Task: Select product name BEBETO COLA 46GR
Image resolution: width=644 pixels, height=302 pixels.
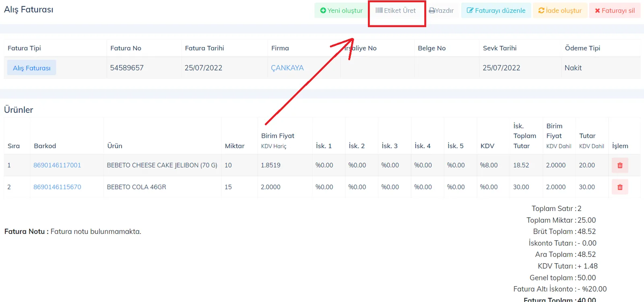Action: click(136, 187)
